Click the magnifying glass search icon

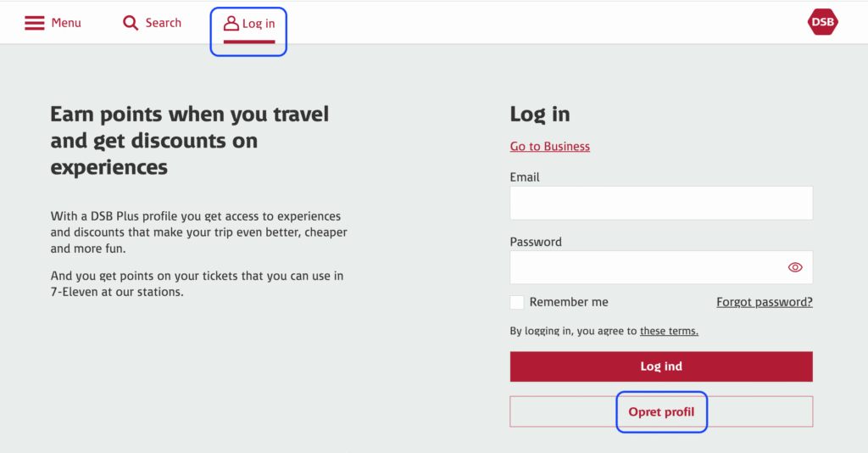click(131, 23)
